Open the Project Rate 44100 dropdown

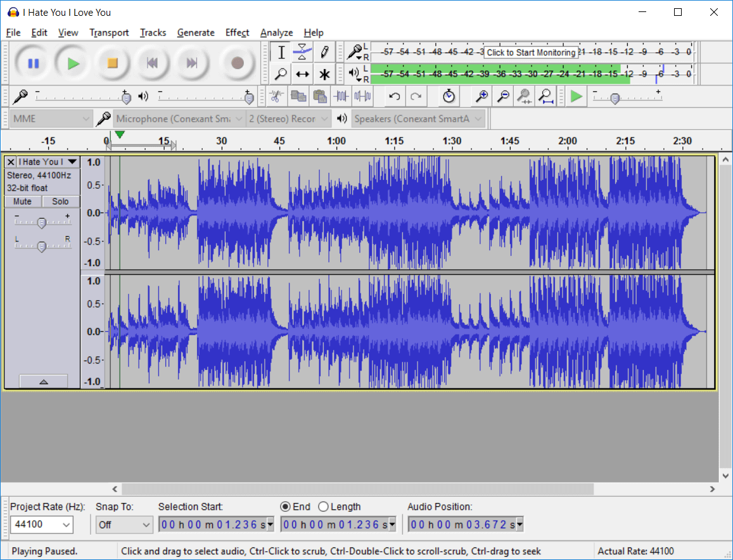[x=41, y=525]
